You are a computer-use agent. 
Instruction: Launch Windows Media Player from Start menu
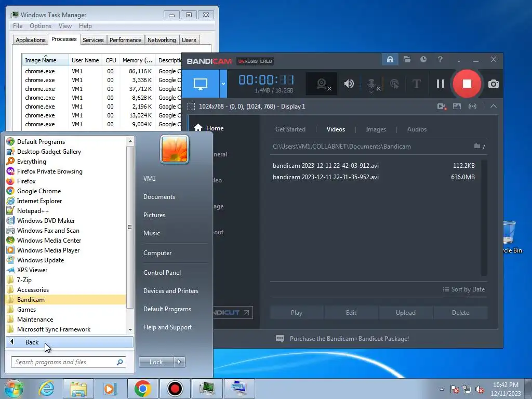click(x=66, y=250)
